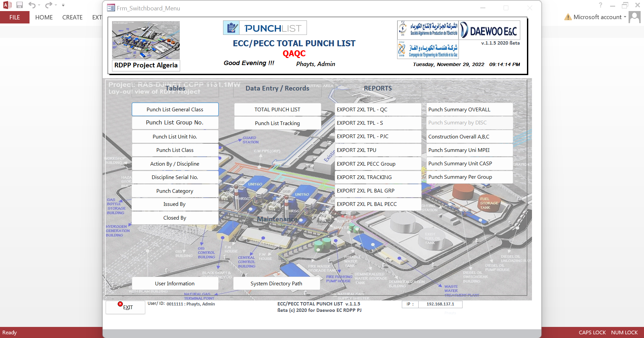
Task: Click the IP address field
Action: coord(440,304)
